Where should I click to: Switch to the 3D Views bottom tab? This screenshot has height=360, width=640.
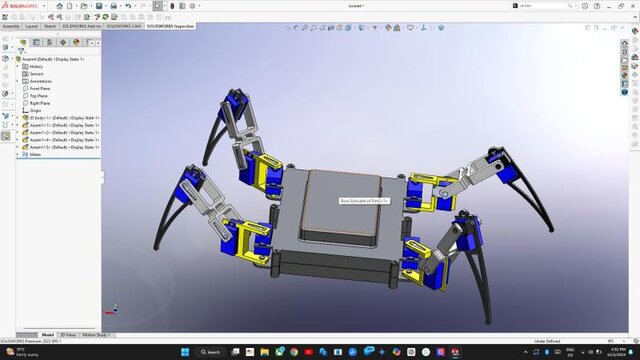(68, 335)
